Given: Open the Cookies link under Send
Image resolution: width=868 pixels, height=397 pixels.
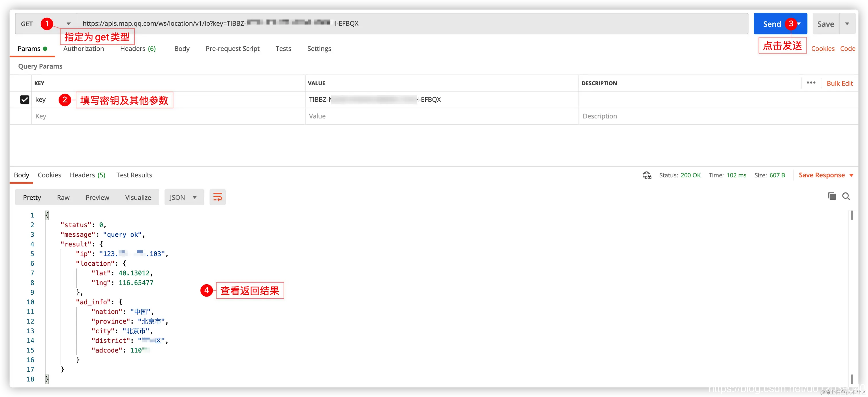Looking at the screenshot, I should (823, 48).
